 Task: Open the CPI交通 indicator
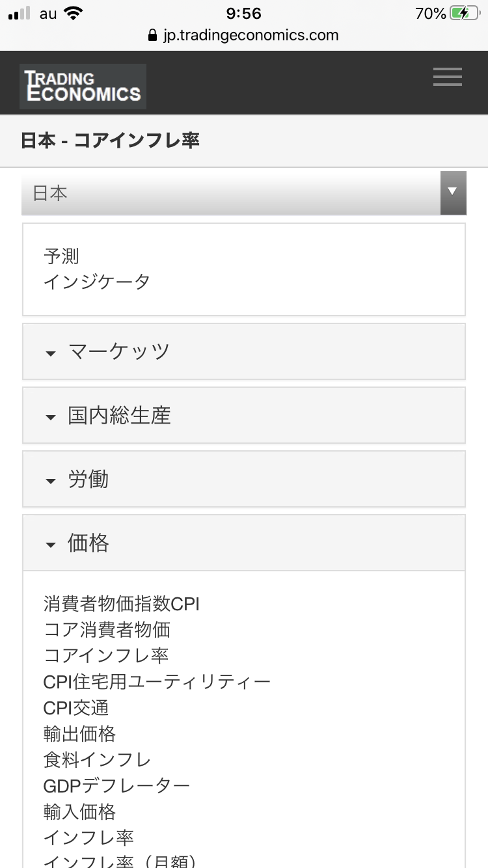pos(76,708)
